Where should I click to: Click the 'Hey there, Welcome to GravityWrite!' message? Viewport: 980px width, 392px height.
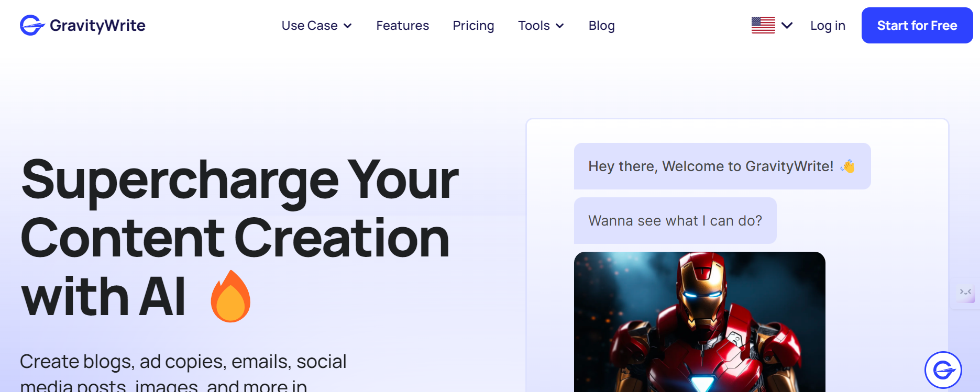(722, 166)
